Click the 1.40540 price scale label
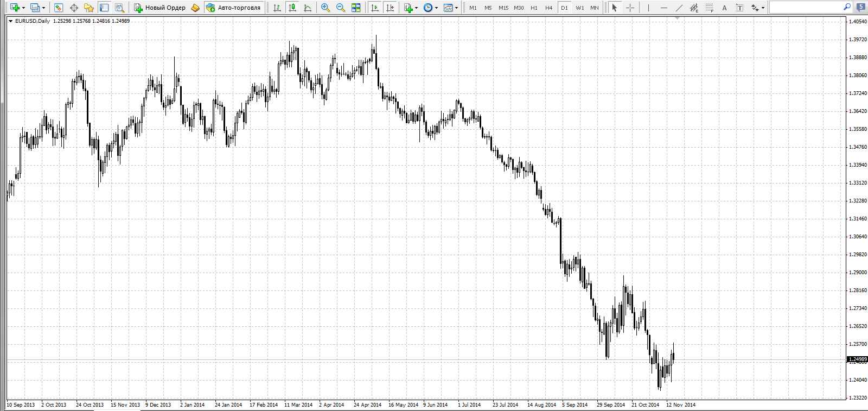The width and height of the screenshot is (868, 411). tap(858, 22)
